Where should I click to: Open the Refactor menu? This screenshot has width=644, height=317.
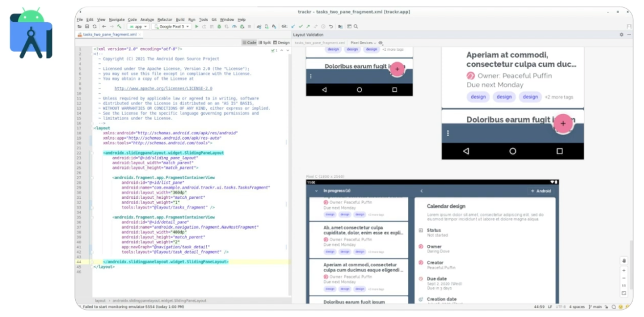tap(165, 20)
